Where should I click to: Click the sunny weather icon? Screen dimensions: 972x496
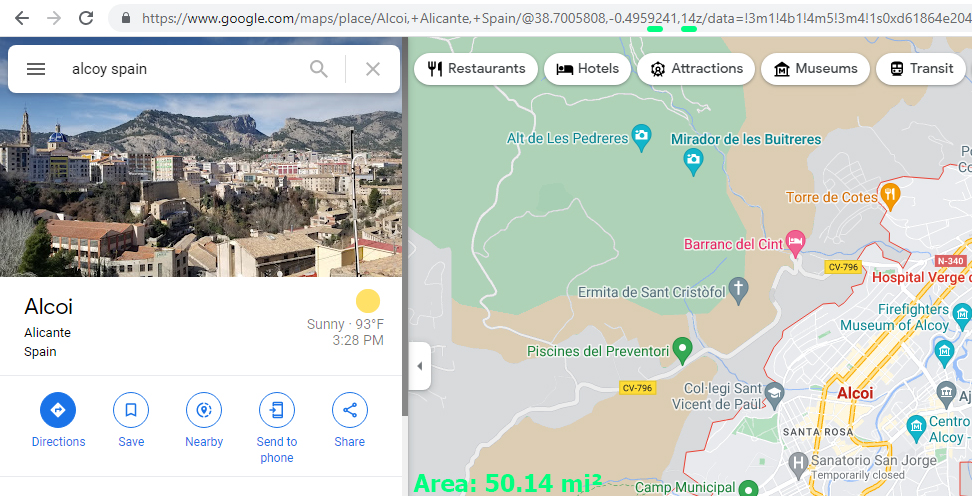(368, 301)
